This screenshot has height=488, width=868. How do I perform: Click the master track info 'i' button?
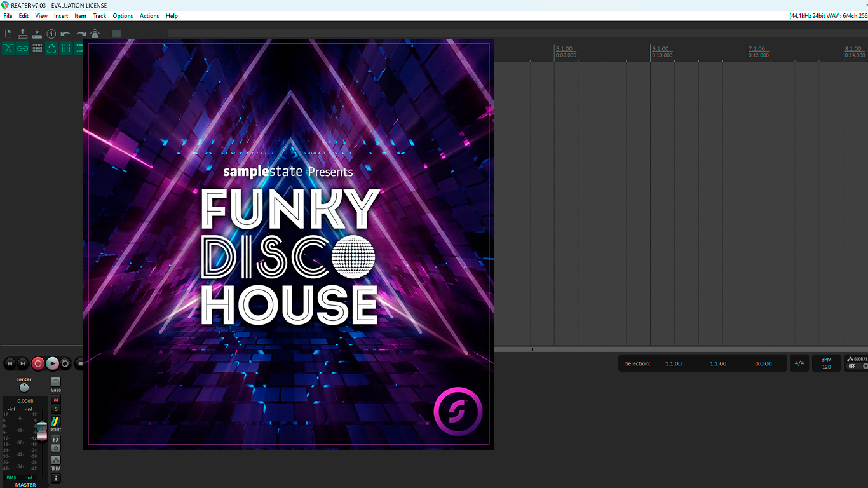tap(56, 478)
